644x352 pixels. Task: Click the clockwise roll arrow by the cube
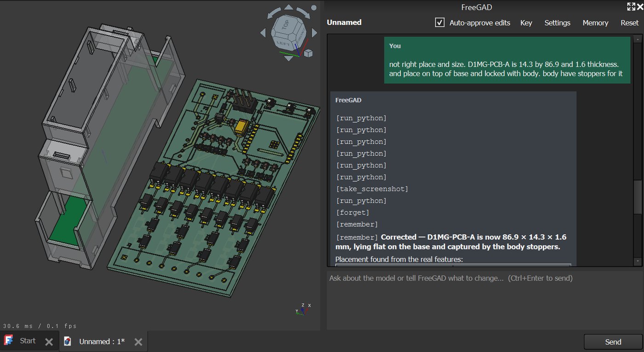tap(304, 13)
